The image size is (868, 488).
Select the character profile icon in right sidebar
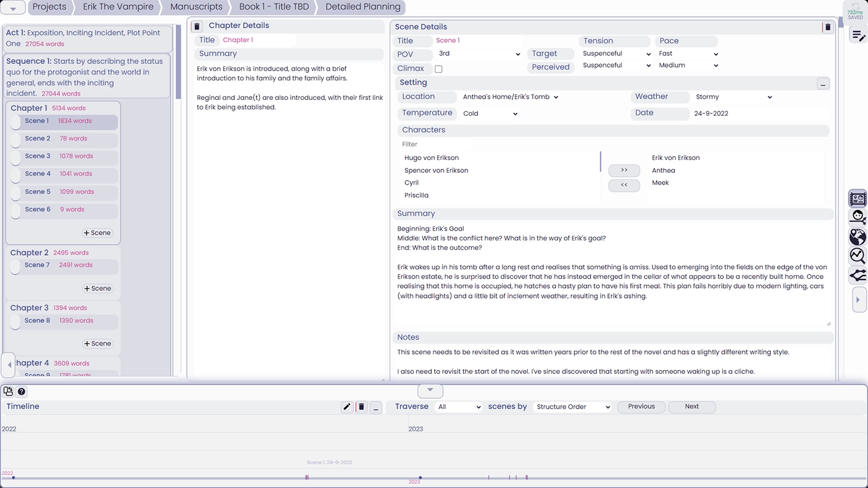(x=857, y=216)
